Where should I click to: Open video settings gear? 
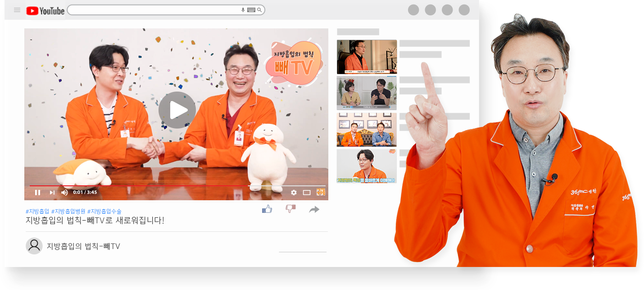pos(294,193)
